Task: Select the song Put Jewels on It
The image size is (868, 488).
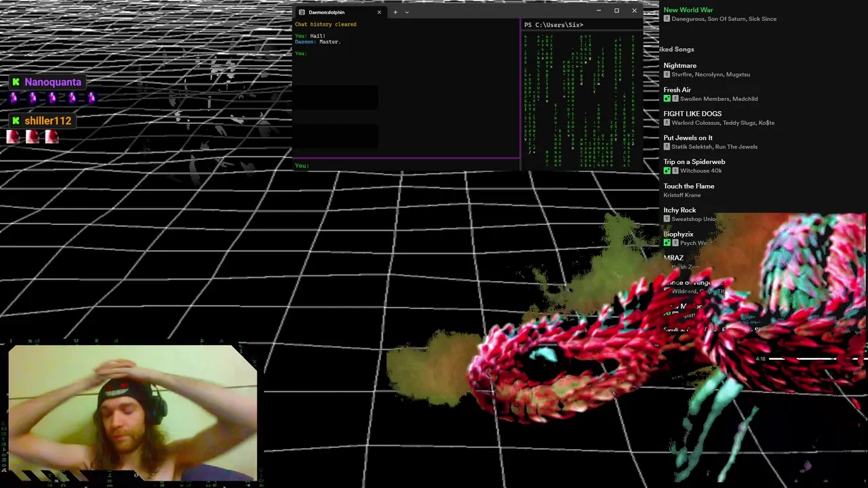Action: point(688,138)
